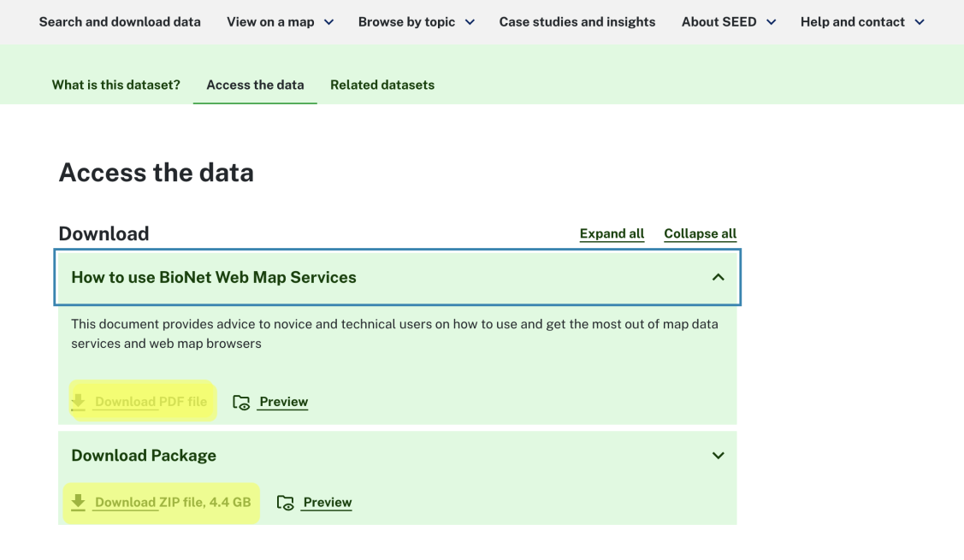Click the Download Package heading

[144, 456]
